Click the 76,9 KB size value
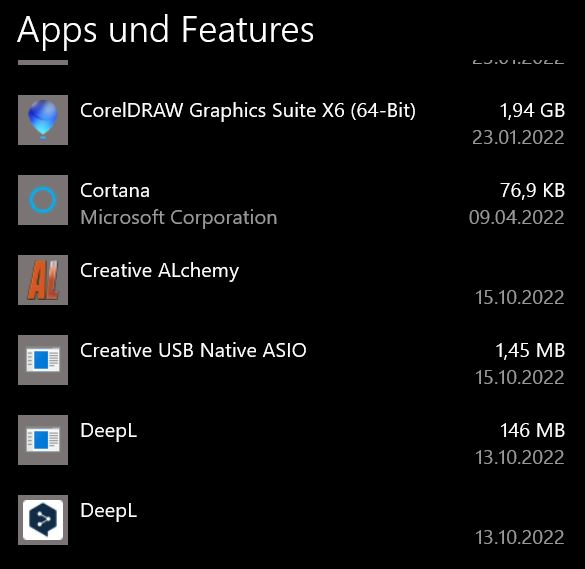Image resolution: width=585 pixels, height=569 pixels. 532,191
